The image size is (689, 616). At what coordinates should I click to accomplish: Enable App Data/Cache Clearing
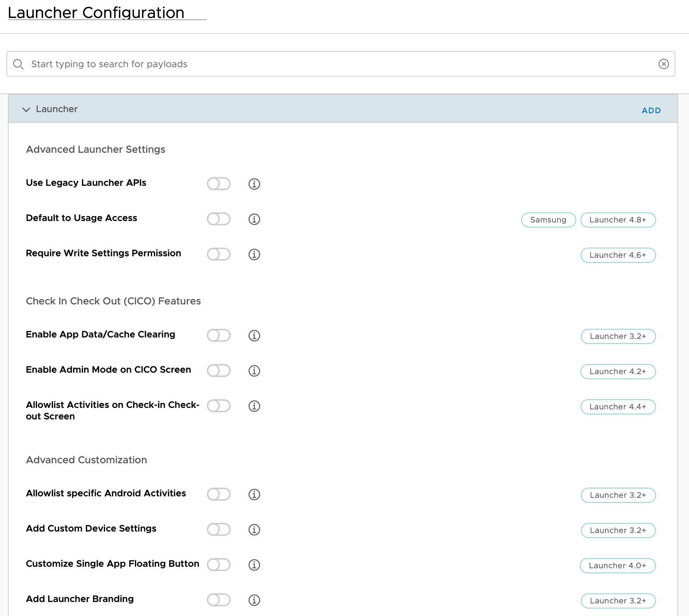pos(218,336)
